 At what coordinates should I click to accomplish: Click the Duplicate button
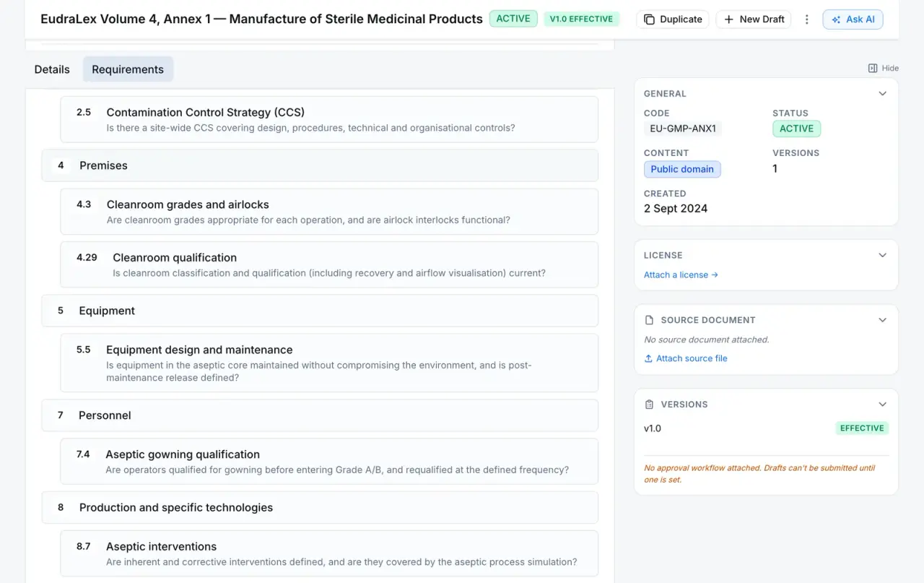673,20
